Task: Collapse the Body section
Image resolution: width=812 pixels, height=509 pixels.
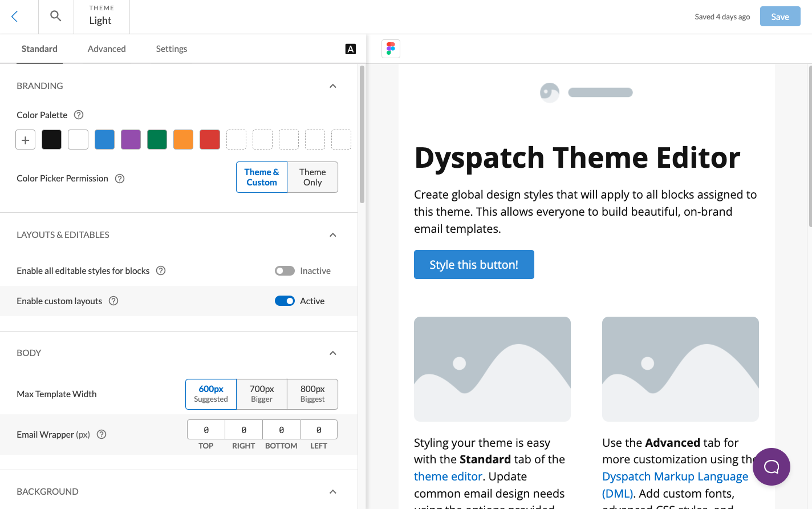Action: [333, 353]
